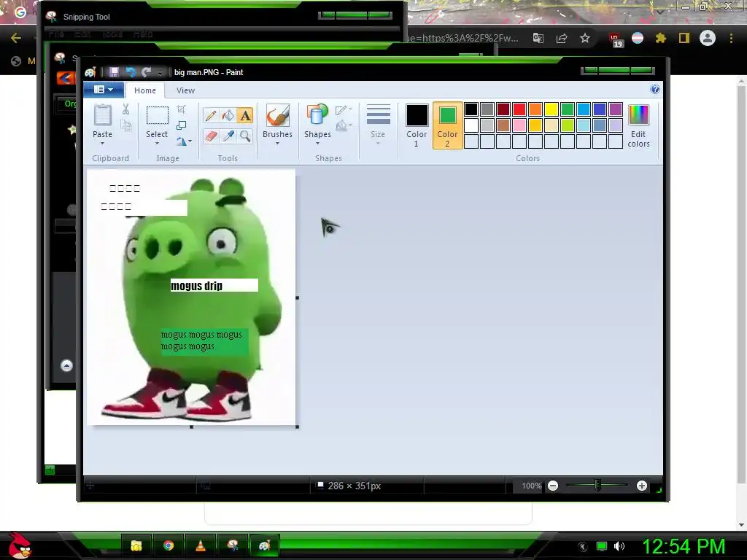Image resolution: width=747 pixels, height=560 pixels.
Task: Click the Brushes tool icon
Action: click(277, 115)
